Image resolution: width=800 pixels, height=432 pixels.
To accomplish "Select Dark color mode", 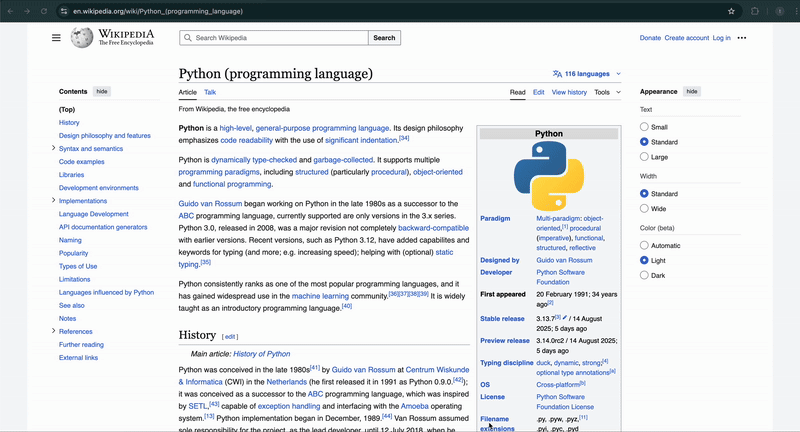I will 644,275.
